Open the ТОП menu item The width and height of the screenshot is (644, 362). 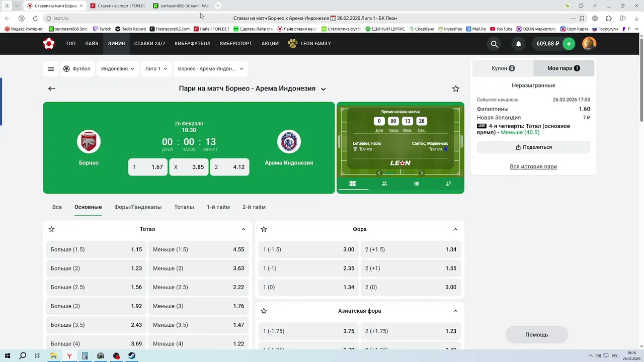click(x=70, y=44)
